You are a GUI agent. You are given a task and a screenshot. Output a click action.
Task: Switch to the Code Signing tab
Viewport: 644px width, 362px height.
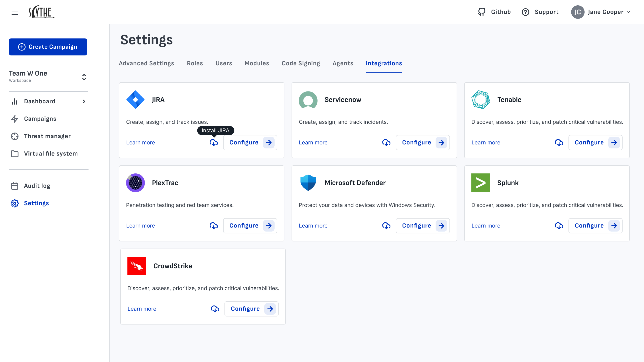click(301, 64)
